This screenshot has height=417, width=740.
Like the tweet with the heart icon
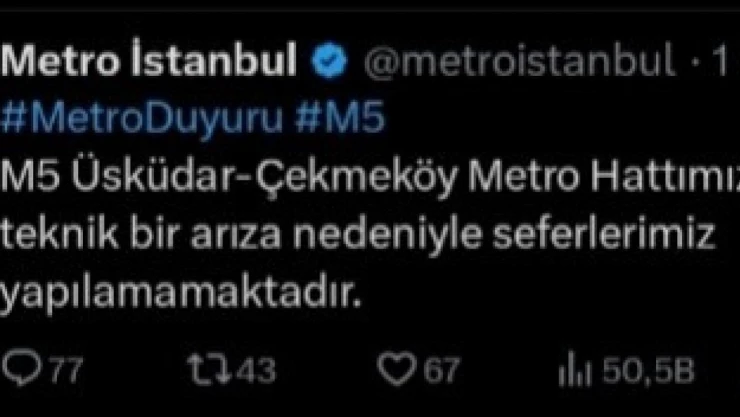click(397, 369)
